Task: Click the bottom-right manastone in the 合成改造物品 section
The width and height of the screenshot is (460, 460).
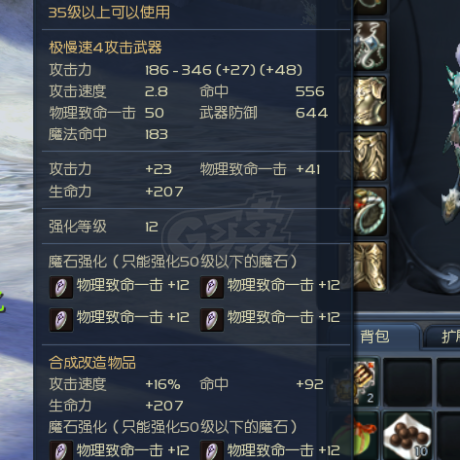Action: tap(212, 451)
